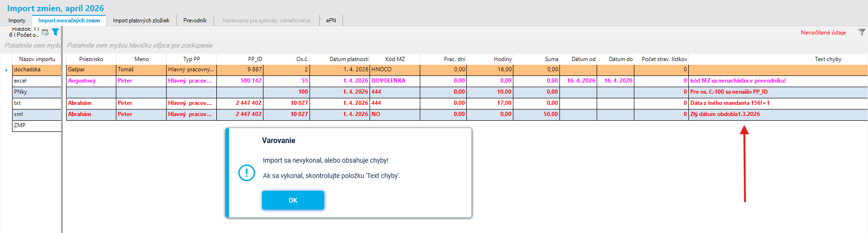This screenshot has width=868, height=233.
Task: Click the Dátum od column header
Action: (578, 59)
